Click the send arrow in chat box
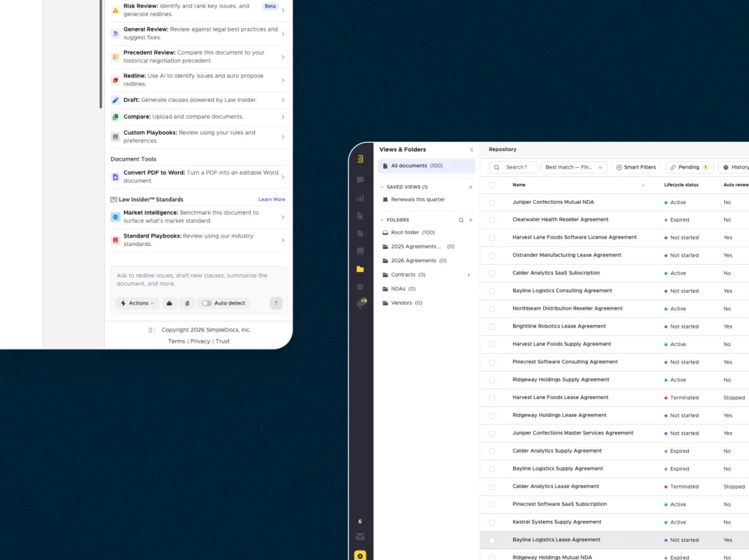This screenshot has height=560, width=749. point(276,303)
